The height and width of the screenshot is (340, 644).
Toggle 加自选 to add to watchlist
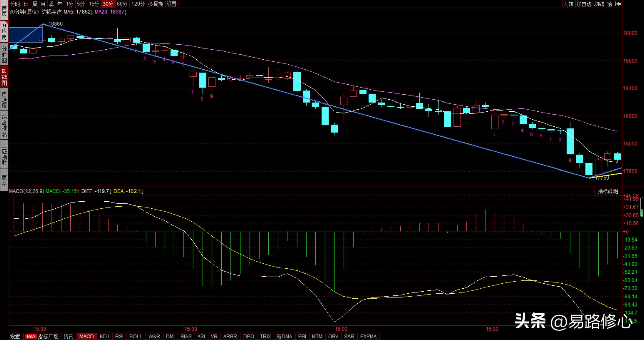point(584,4)
